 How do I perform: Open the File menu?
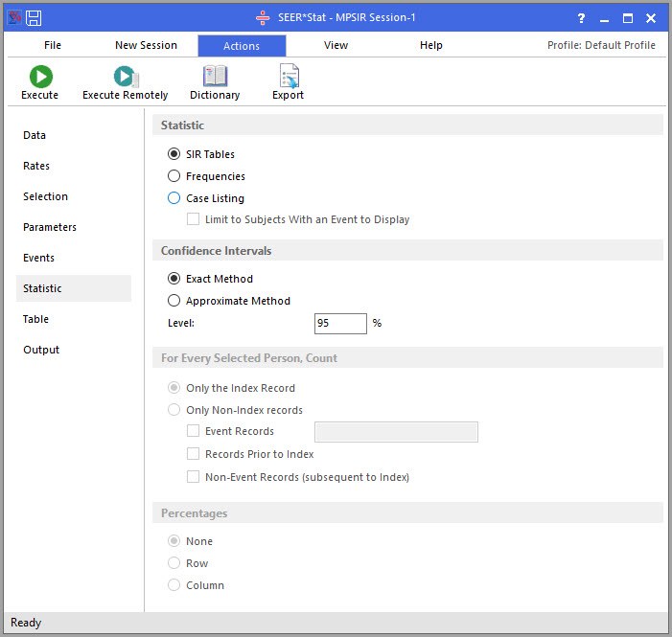53,45
